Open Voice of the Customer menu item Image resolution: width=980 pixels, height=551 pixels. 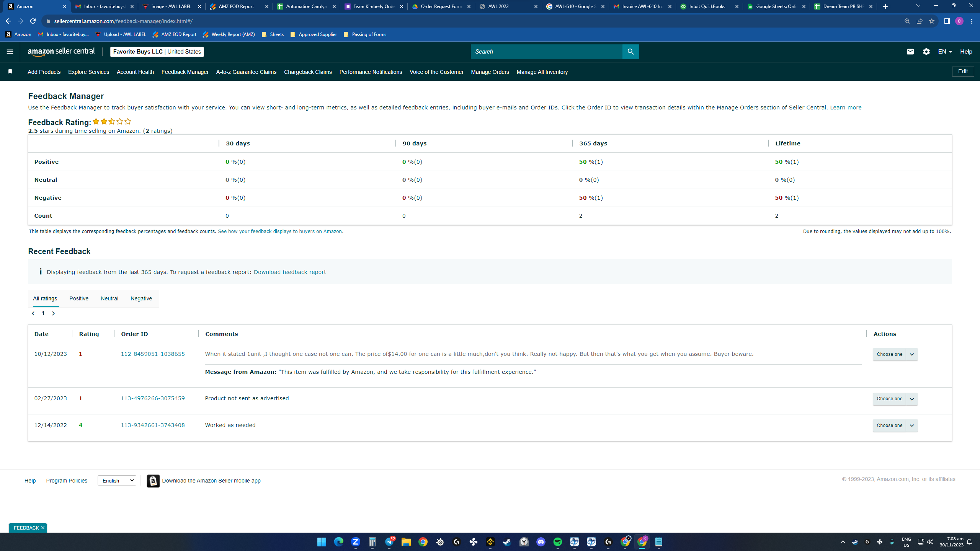(436, 72)
